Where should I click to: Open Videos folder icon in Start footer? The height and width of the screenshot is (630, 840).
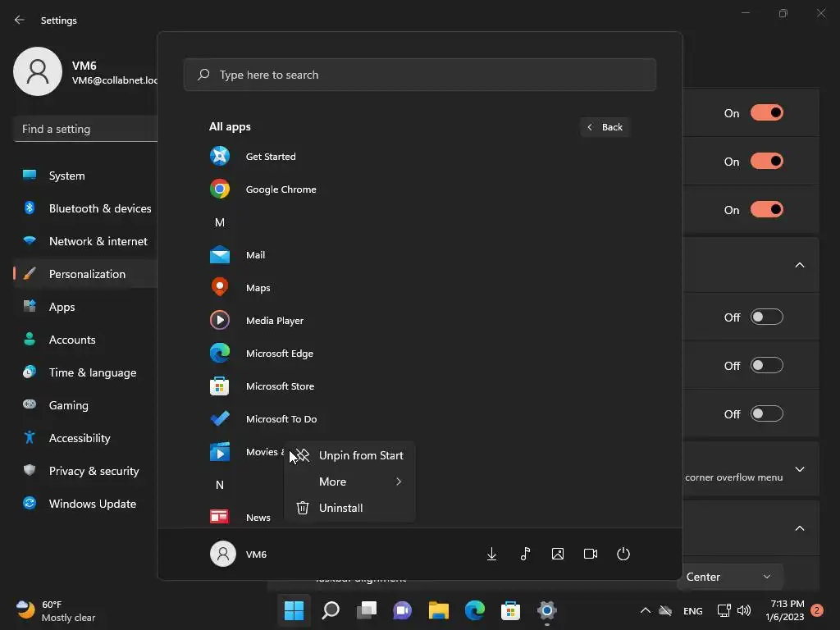click(x=591, y=554)
